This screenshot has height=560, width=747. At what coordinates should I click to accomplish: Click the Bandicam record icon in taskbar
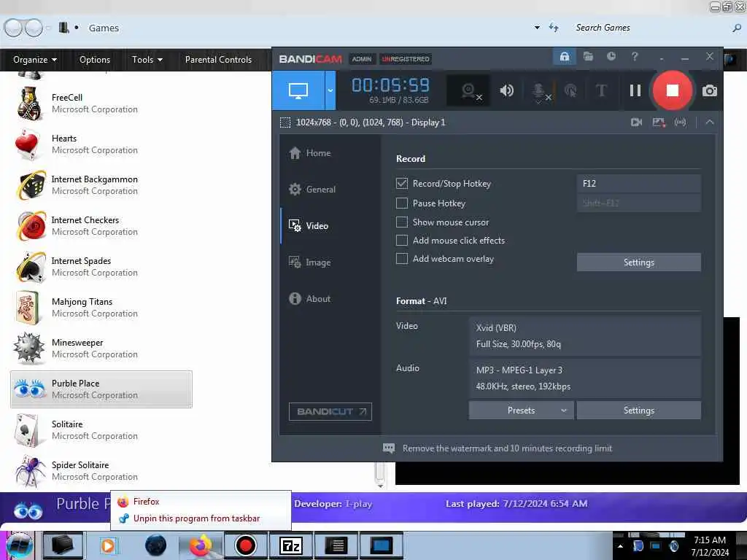(245, 545)
